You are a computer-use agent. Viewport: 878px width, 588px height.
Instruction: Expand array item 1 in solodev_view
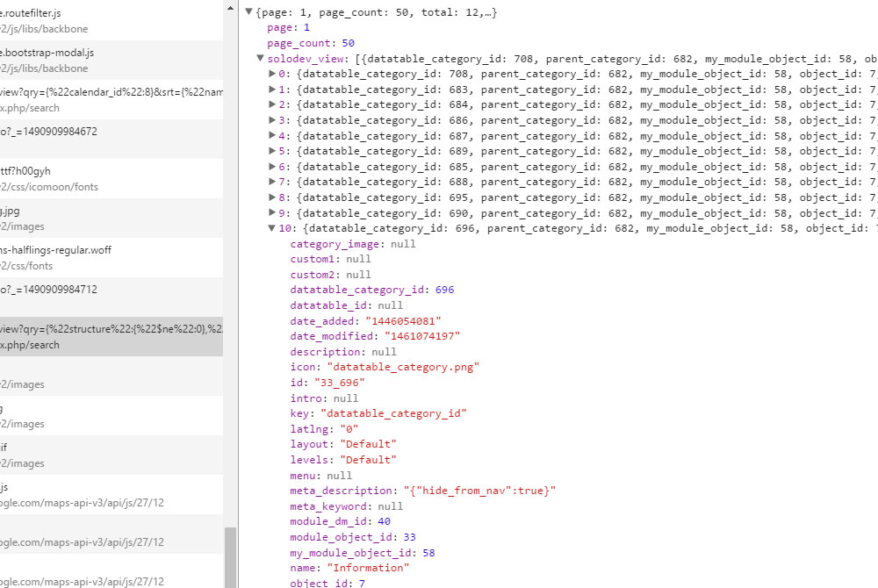(x=272, y=90)
